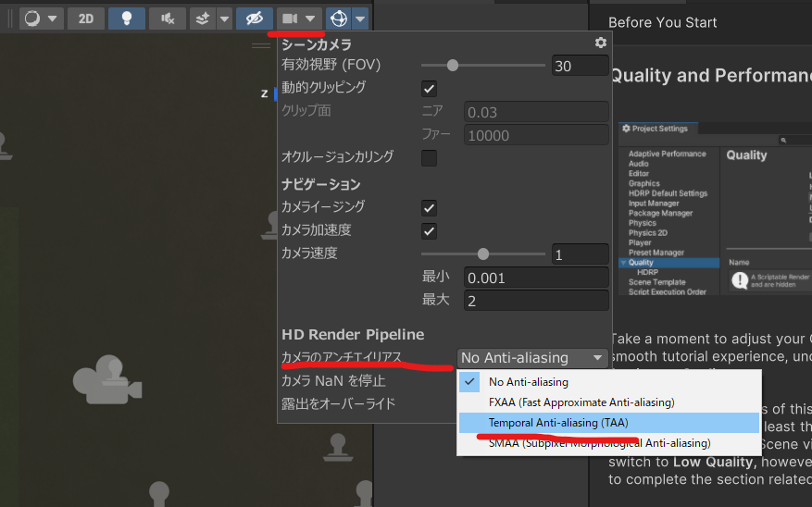Open scene camera panel gear settings
The image size is (812, 507).
(x=601, y=43)
